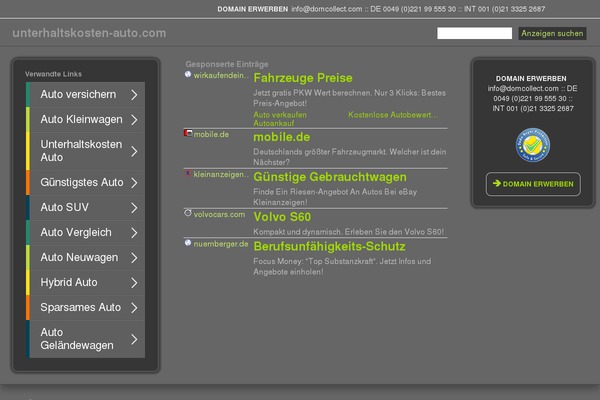Click the Anzeigen suchen button
The height and width of the screenshot is (400, 600).
pos(552,33)
